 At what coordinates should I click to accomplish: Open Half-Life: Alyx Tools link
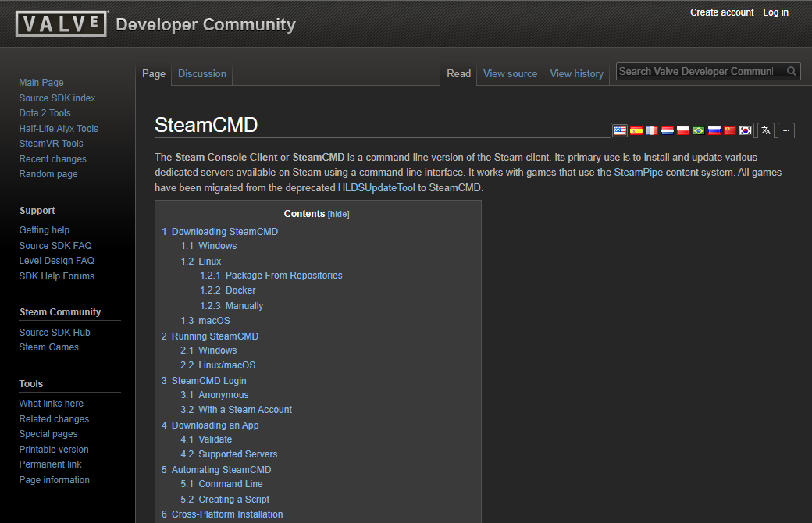(59, 129)
